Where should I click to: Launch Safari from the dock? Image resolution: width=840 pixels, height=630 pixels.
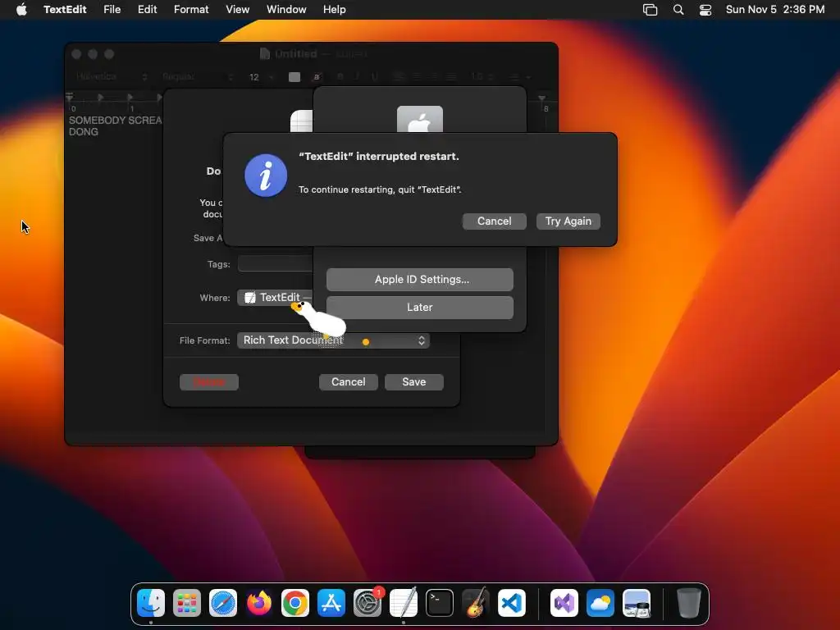(x=223, y=603)
